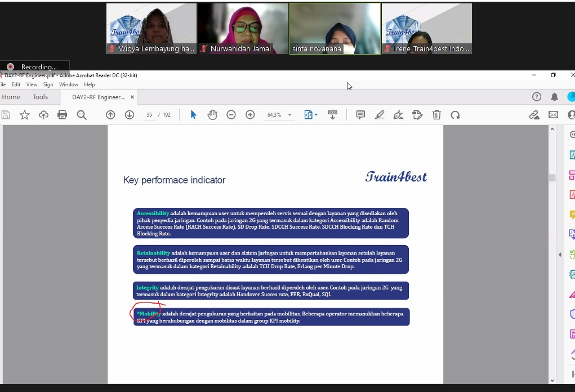The width and height of the screenshot is (575, 392).
Task: Switch to the Tools tab
Action: click(x=41, y=97)
